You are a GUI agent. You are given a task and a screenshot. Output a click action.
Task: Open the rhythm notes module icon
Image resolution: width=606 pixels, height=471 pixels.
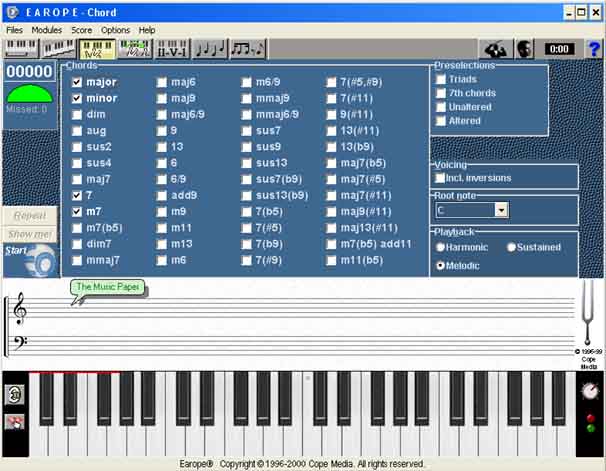pos(247,48)
